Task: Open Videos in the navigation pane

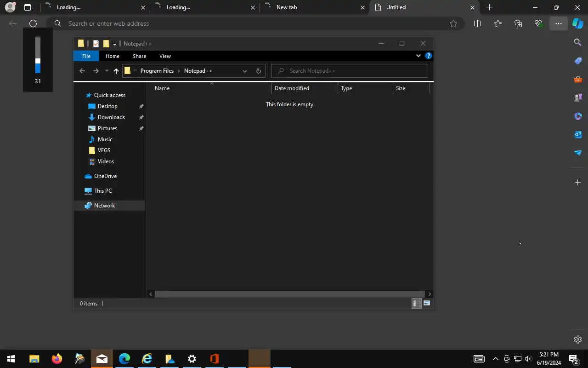Action: pos(106,161)
